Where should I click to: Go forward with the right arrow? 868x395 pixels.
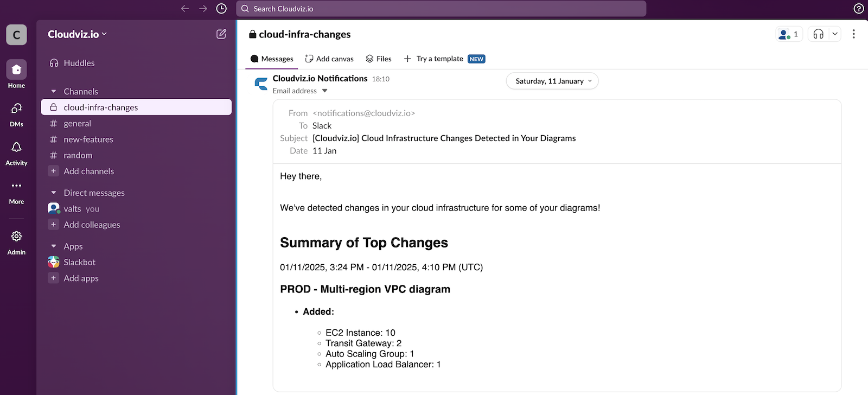tap(203, 9)
